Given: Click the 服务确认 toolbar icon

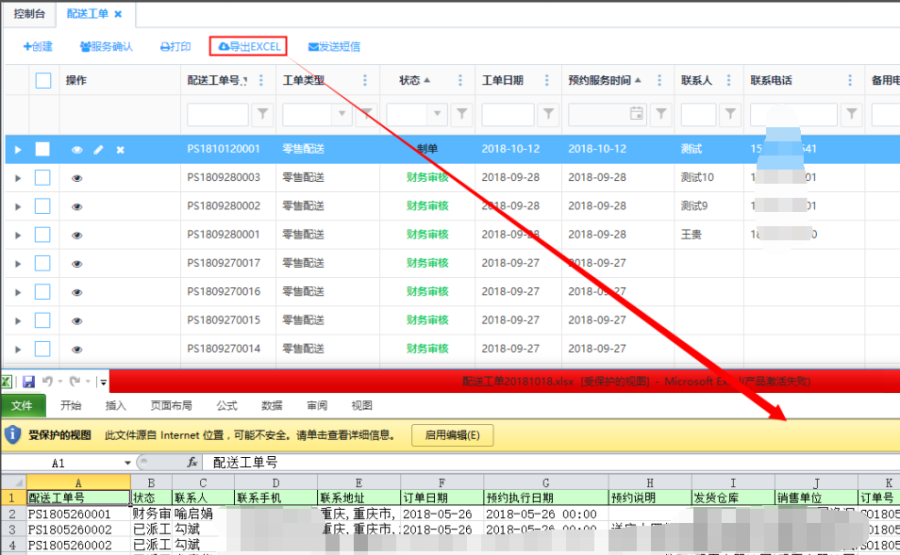Looking at the screenshot, I should (85, 47).
